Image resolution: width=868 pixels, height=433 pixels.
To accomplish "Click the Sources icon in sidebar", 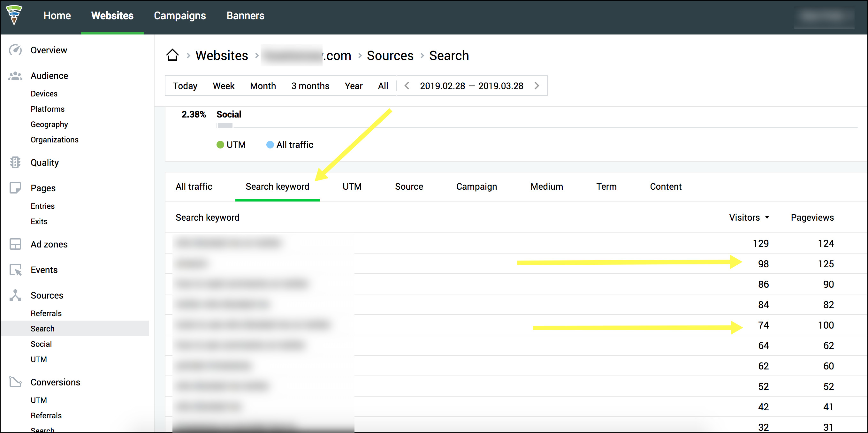I will tap(16, 295).
